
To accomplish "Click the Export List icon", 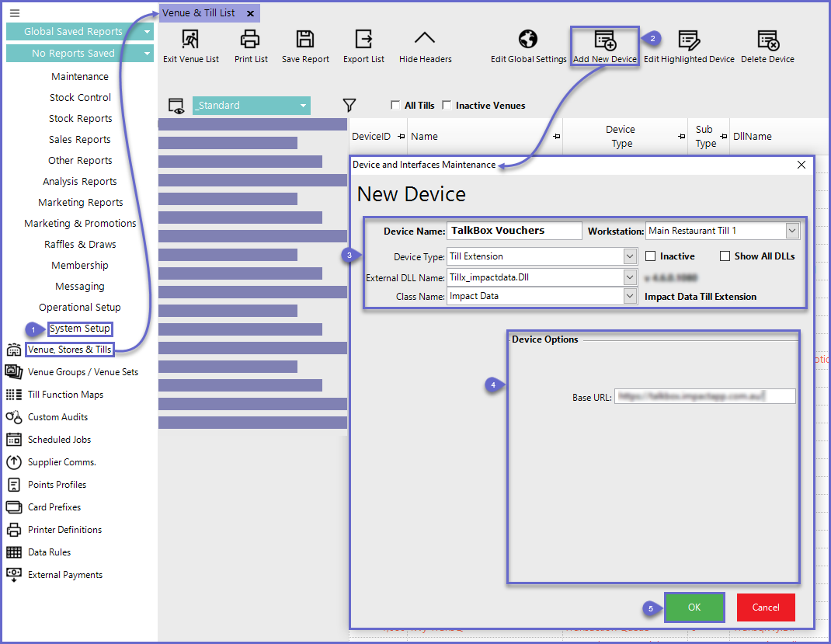I will point(363,39).
